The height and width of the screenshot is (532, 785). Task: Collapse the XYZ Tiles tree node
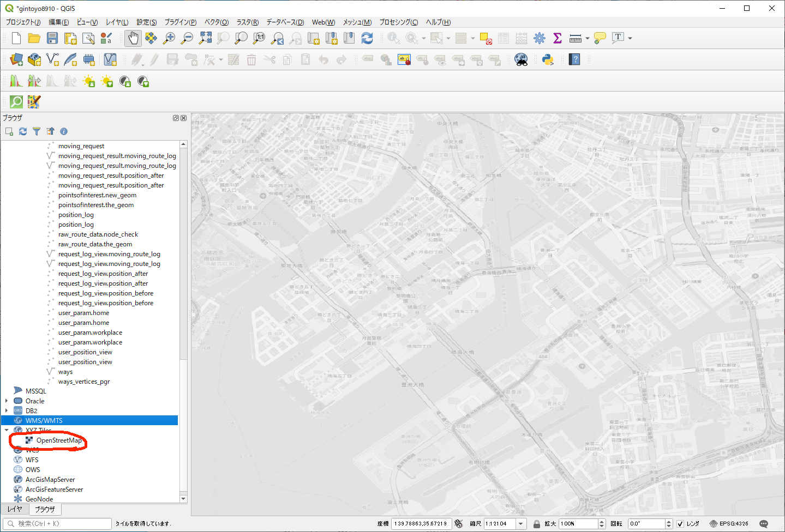coord(7,430)
